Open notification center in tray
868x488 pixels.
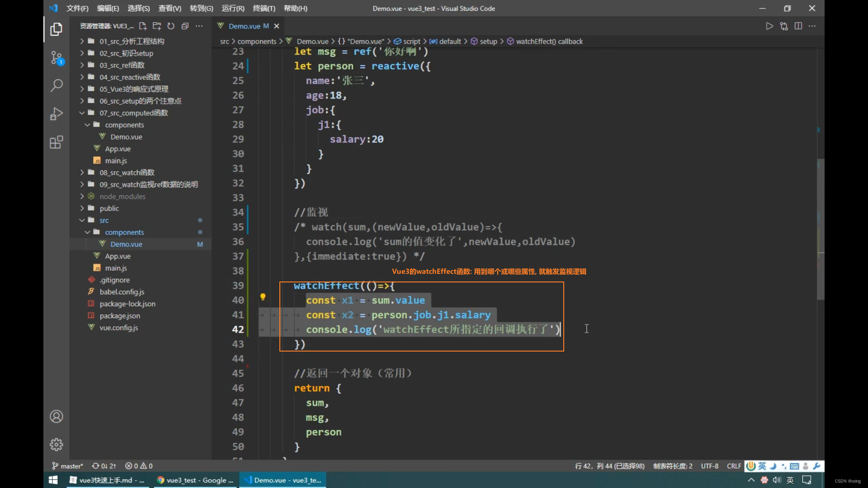pyautogui.click(x=807, y=480)
